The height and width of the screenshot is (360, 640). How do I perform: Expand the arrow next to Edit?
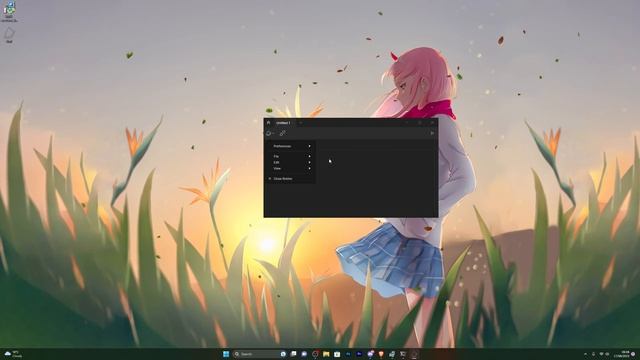coord(309,162)
